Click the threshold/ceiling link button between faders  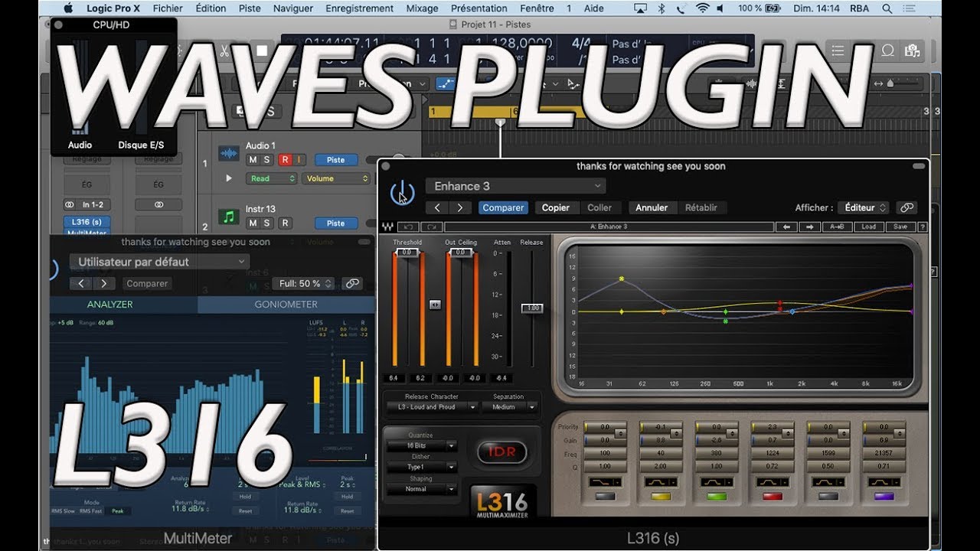pos(435,305)
